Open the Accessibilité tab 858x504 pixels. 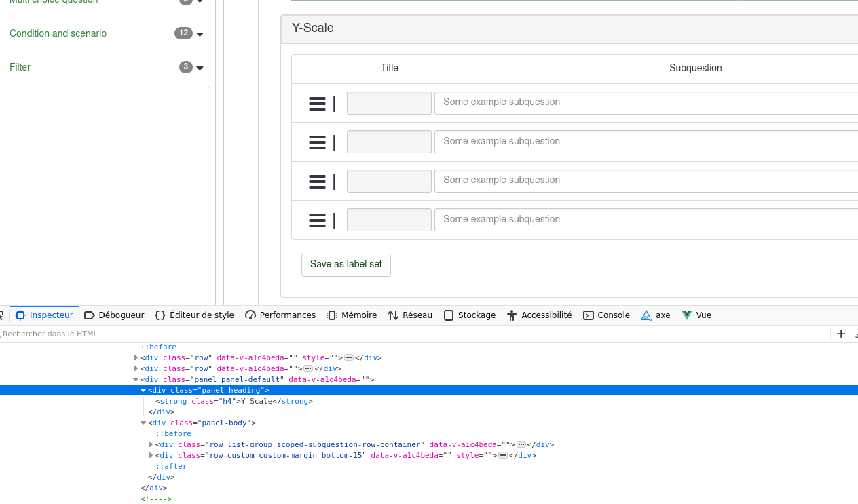[x=540, y=315]
